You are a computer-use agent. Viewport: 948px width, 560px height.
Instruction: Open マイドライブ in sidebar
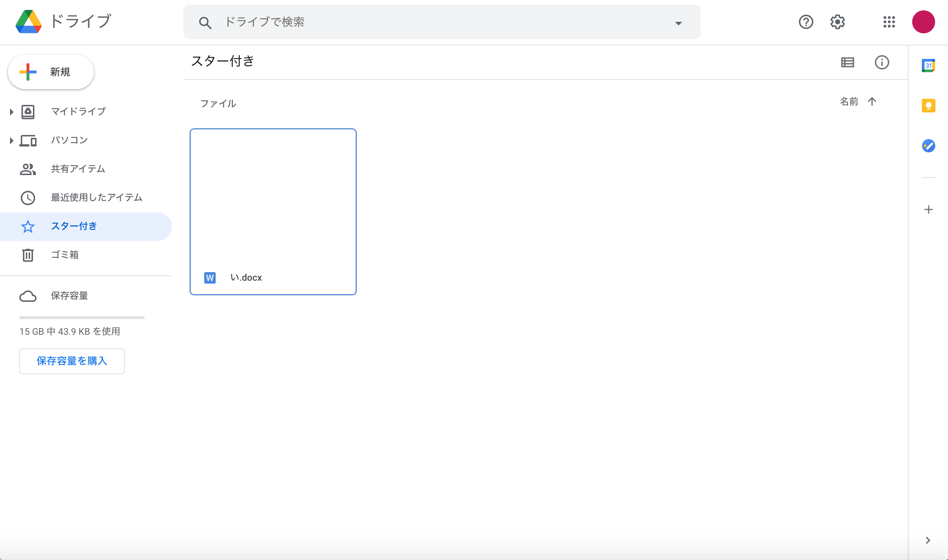pyautogui.click(x=86, y=112)
